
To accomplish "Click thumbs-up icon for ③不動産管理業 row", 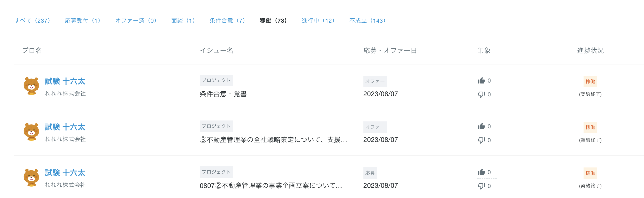I will [481, 126].
